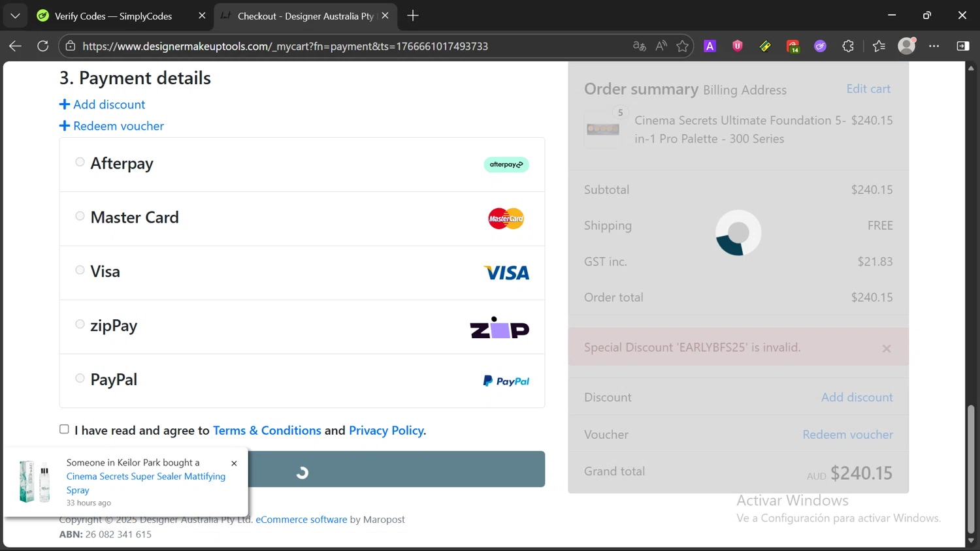Open the red shield extension
The image size is (980, 551).
(x=738, y=46)
